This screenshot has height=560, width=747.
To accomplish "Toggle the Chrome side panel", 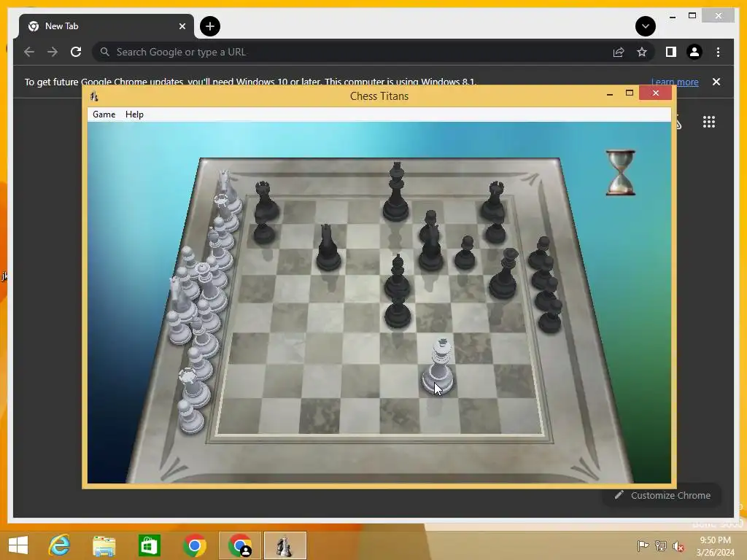I will coord(671,52).
